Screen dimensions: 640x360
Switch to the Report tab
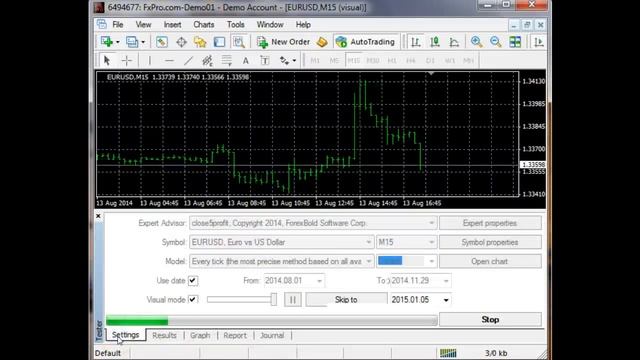click(235, 336)
